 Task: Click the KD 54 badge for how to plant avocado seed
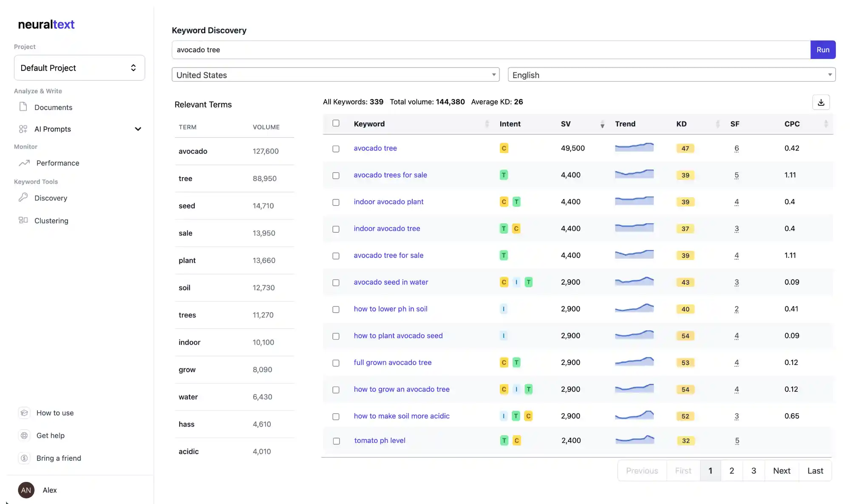click(x=685, y=336)
